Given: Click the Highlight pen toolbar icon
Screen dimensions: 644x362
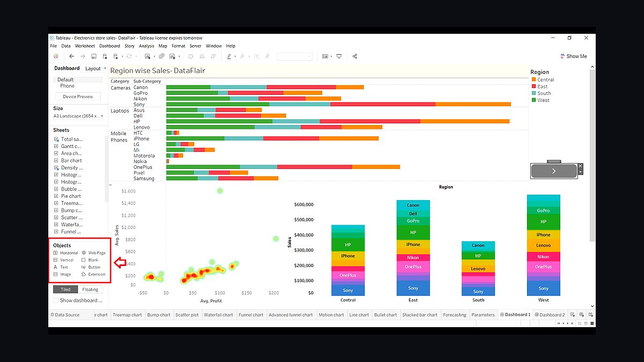Looking at the screenshot, I should (229, 56).
